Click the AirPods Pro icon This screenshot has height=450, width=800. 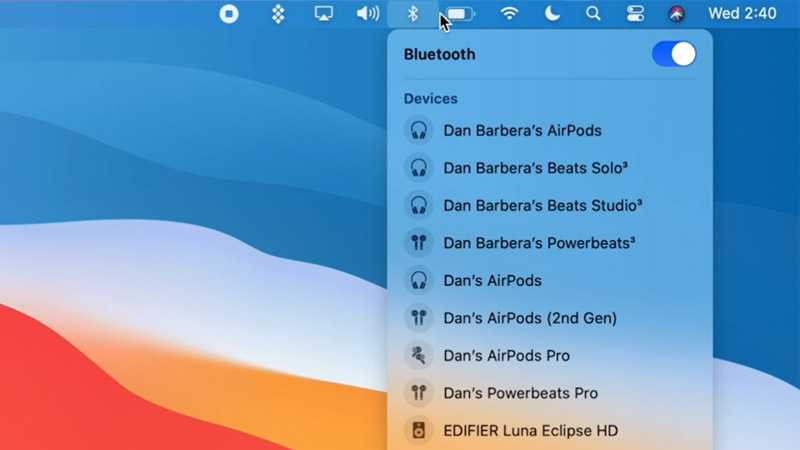point(419,355)
